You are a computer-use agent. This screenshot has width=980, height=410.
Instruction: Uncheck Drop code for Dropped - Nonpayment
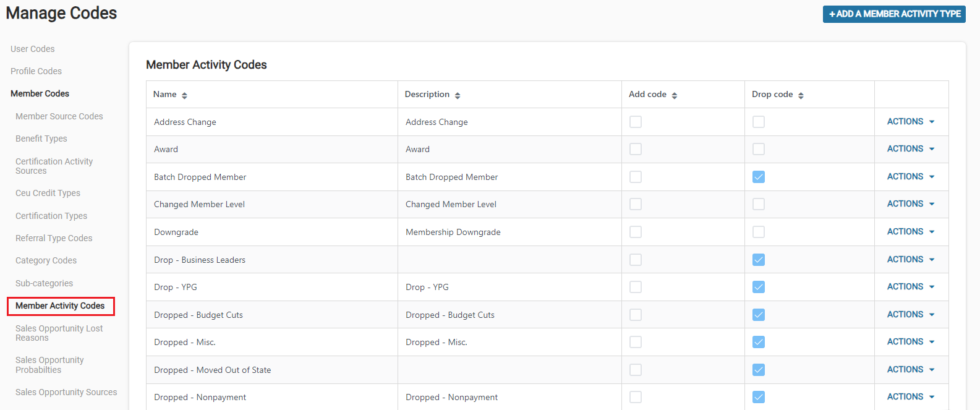click(759, 397)
